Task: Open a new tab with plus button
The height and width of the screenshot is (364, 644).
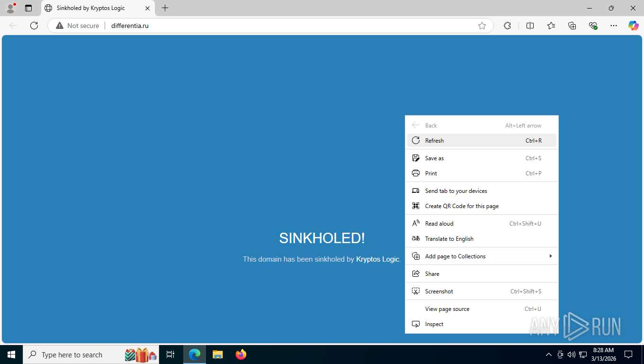Action: (x=165, y=8)
